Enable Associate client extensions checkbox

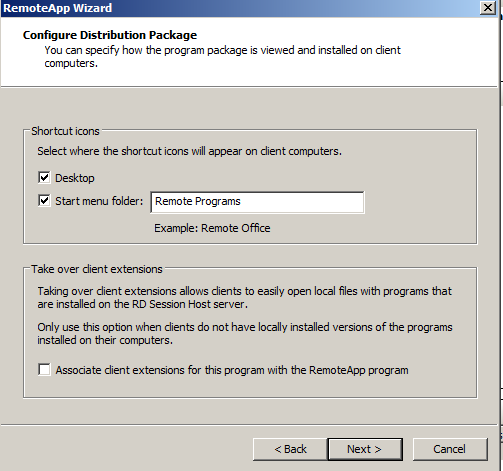click(x=44, y=370)
